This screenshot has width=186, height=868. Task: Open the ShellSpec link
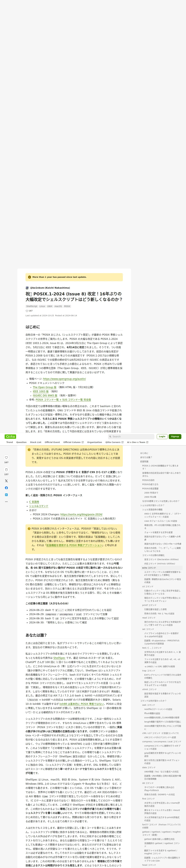pos(59,658)
